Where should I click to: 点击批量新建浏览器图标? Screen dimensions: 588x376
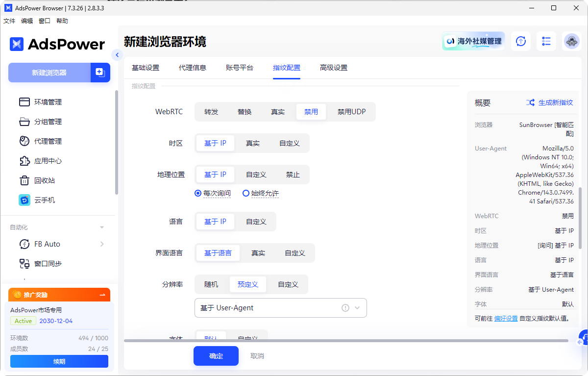[x=100, y=72]
